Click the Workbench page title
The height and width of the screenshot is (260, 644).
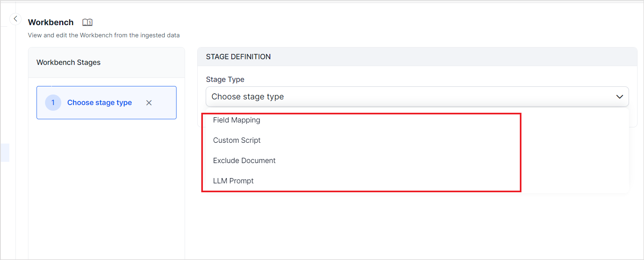pyautogui.click(x=51, y=22)
